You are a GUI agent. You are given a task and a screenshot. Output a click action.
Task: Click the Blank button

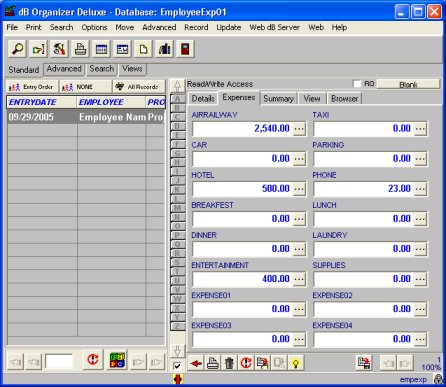[x=408, y=84]
